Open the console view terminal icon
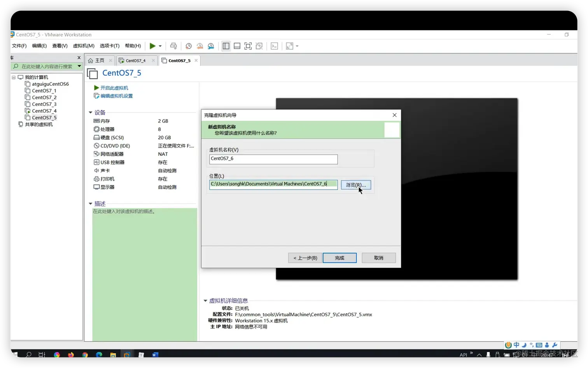 (x=274, y=46)
